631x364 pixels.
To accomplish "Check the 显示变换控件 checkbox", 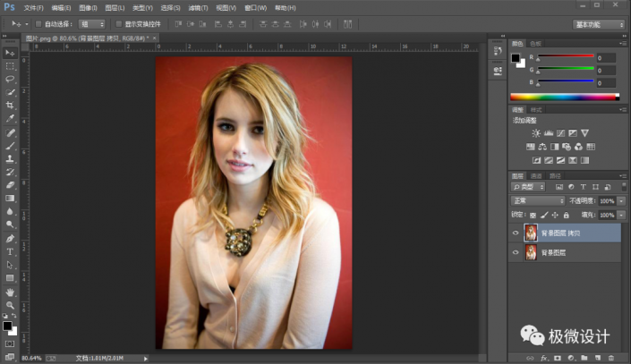I will (117, 24).
